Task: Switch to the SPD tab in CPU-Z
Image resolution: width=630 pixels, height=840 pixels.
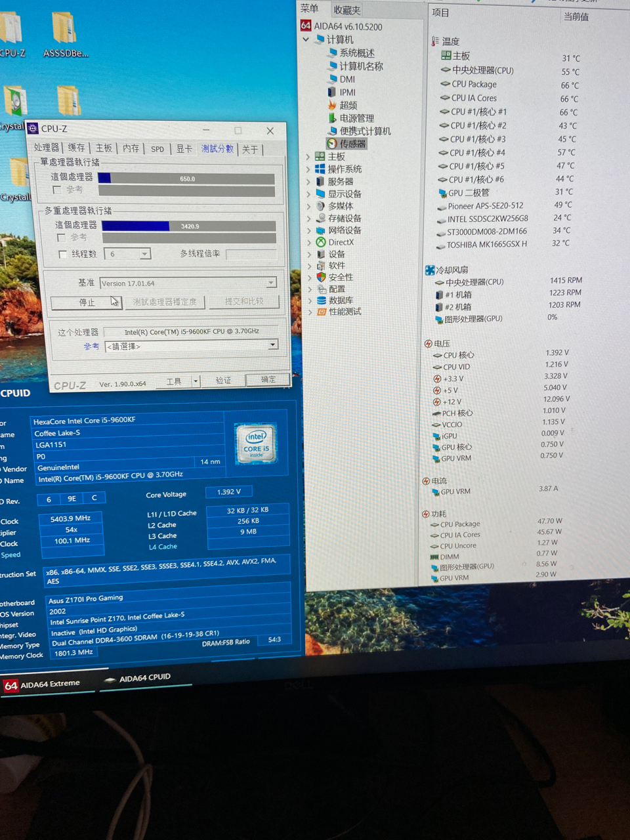Action: (x=157, y=149)
